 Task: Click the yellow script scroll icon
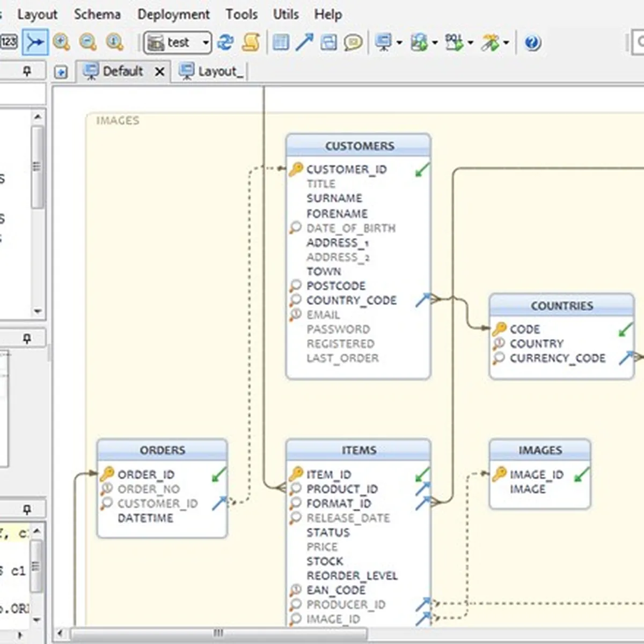251,42
